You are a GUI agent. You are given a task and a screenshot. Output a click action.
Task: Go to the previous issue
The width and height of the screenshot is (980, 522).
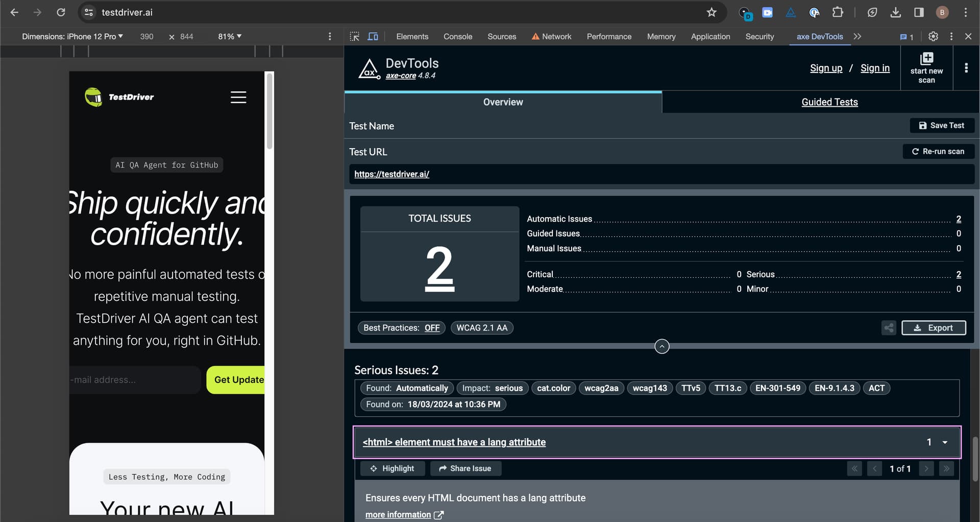coord(874,468)
